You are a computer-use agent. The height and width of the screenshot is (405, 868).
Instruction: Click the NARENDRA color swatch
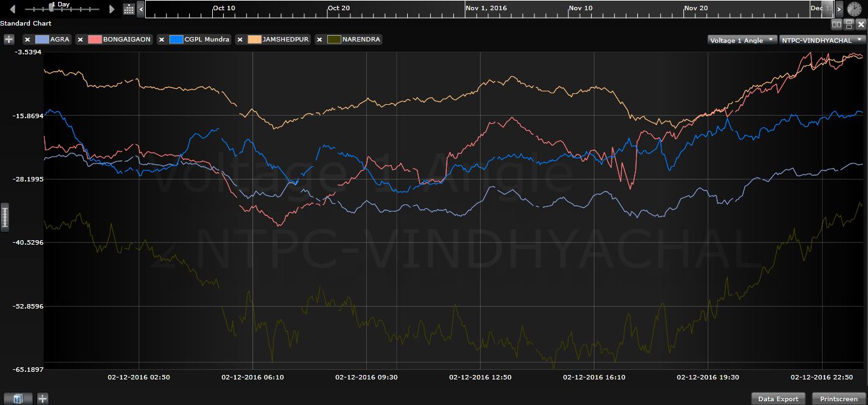pos(334,40)
